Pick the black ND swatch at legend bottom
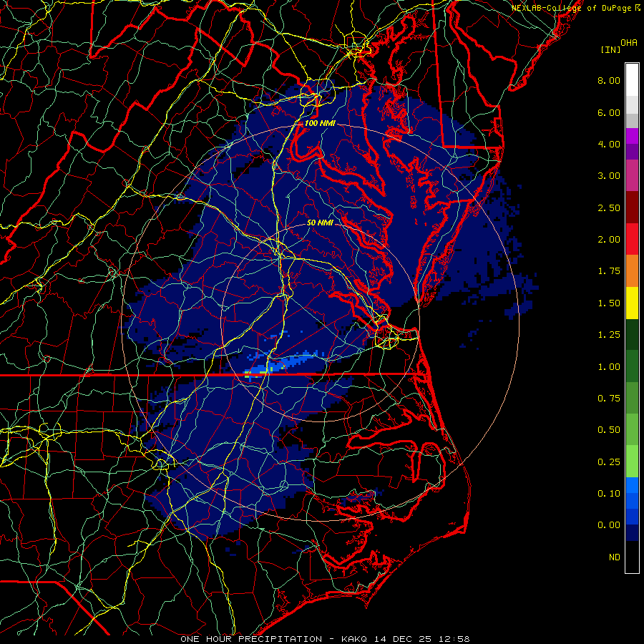 pos(632,557)
